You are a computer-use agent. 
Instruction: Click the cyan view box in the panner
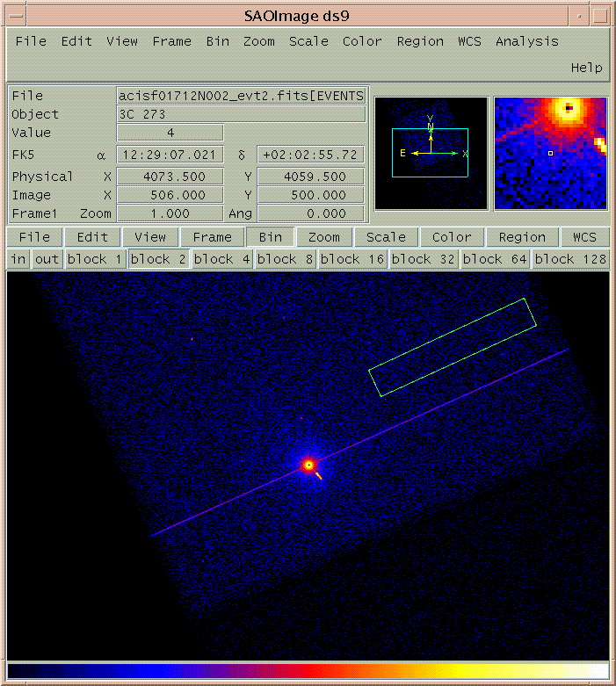[x=430, y=153]
